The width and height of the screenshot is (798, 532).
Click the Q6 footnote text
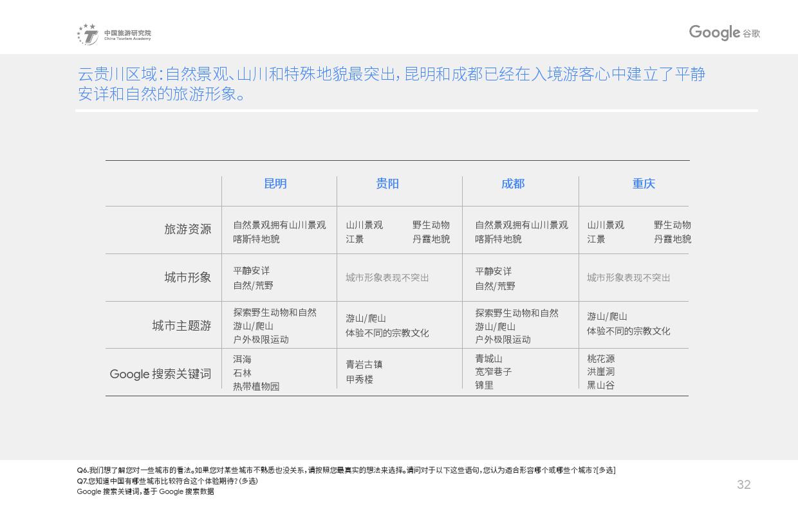pos(346,470)
